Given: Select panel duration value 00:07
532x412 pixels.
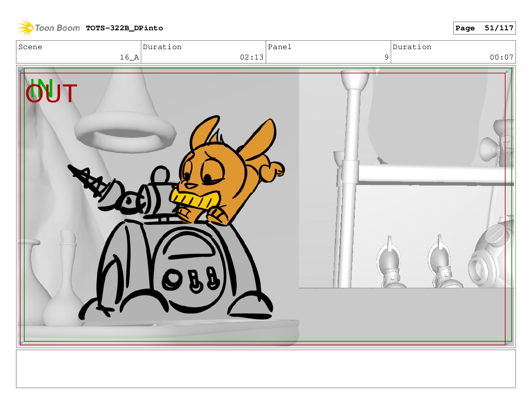Looking at the screenshot, I should (501, 58).
